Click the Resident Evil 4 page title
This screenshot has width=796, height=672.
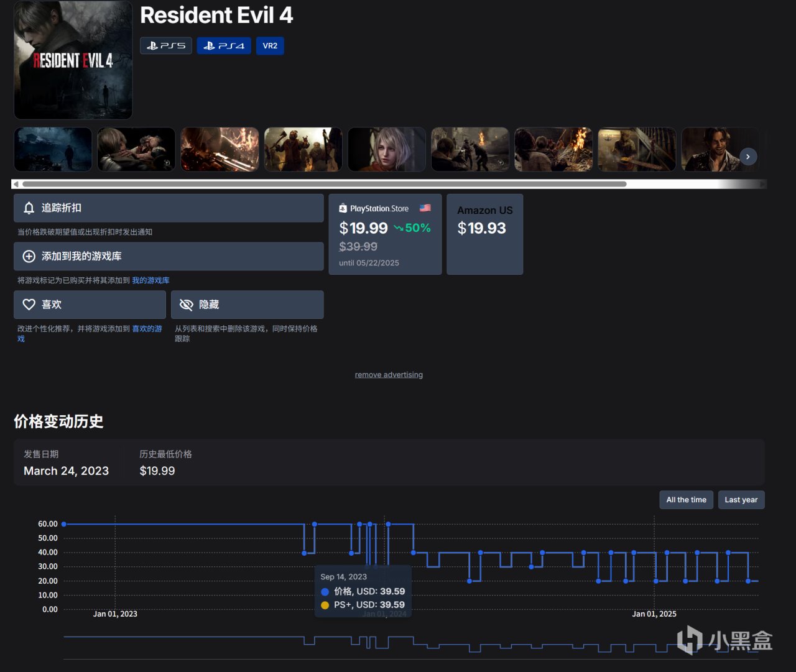pyautogui.click(x=216, y=16)
